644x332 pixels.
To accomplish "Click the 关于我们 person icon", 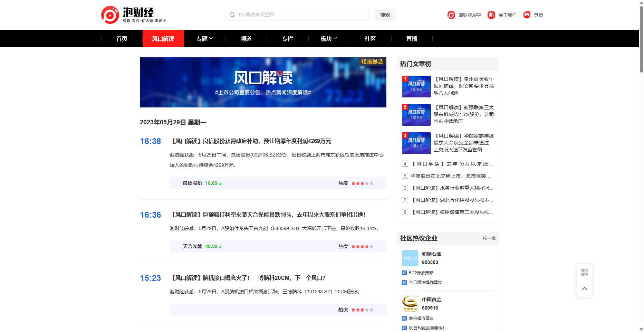I will (491, 15).
